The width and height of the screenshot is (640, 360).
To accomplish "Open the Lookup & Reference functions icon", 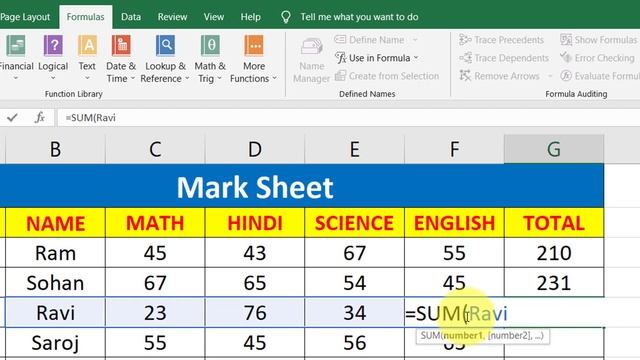I will (165, 45).
